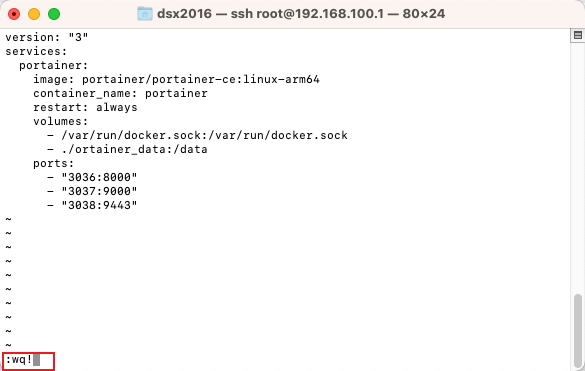Click the window title text dsx2016 — ssh
This screenshot has width=585, height=371.
tap(204, 14)
